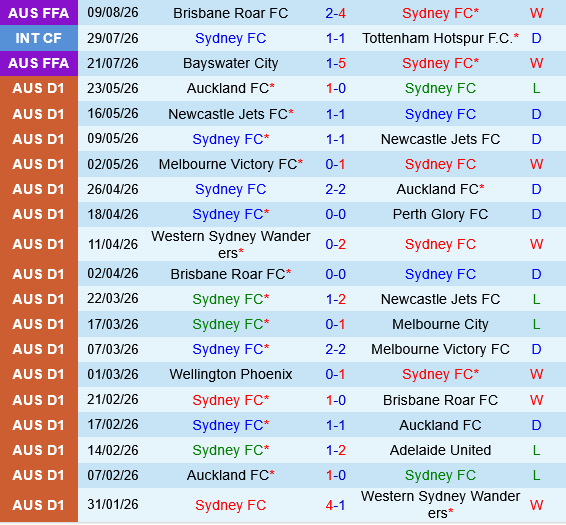The height and width of the screenshot is (525, 566).
Task: Open Bayswater City team link
Action: point(231,63)
